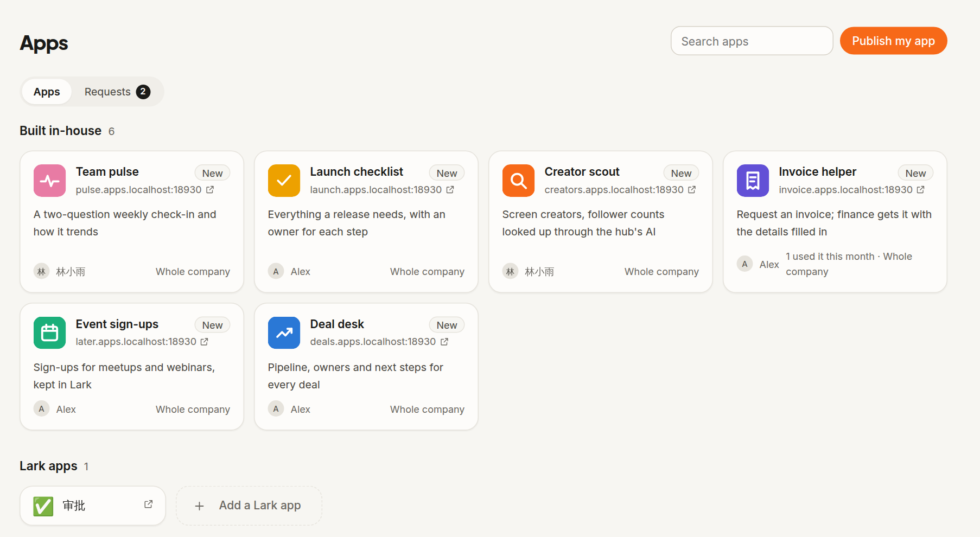Switch to the Requests tab
The width and height of the screenshot is (980, 537).
click(x=117, y=92)
